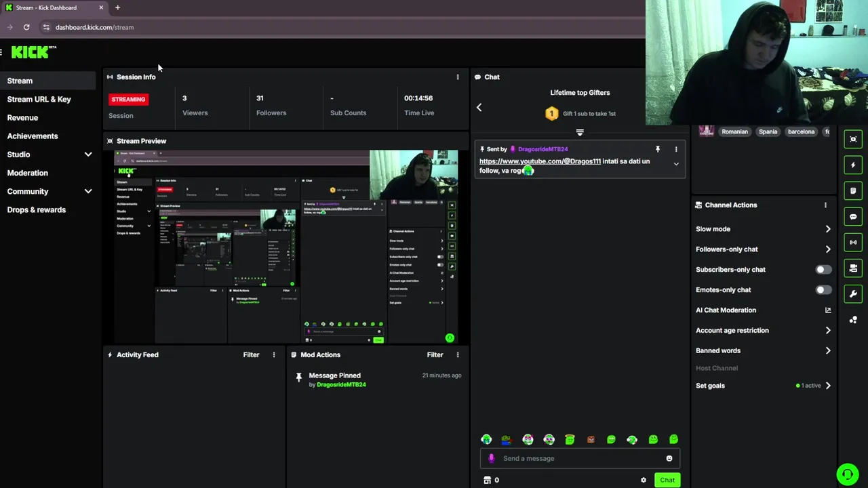The height and width of the screenshot is (488, 868).
Task: Open Followers-only chat settings chevron
Action: click(828, 249)
